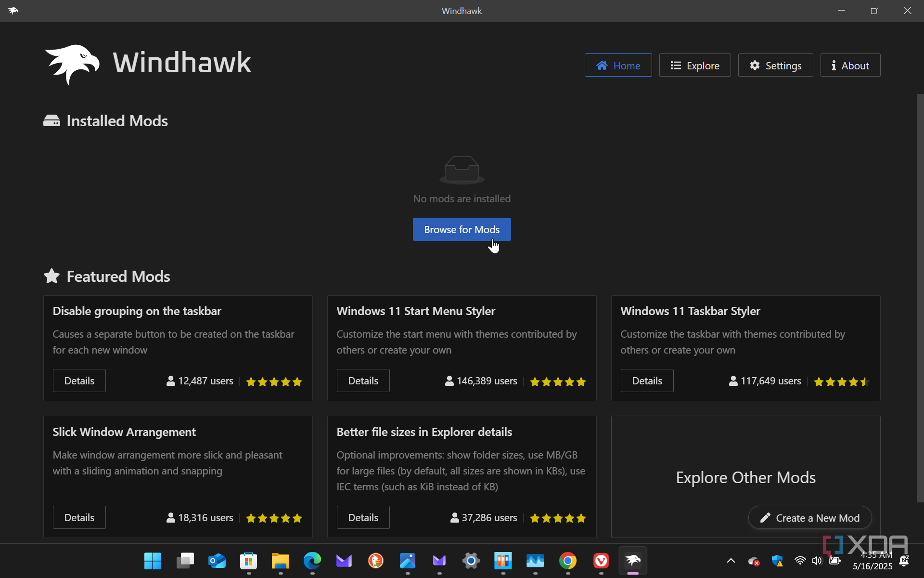Open File Explorer from the taskbar

pyautogui.click(x=281, y=561)
